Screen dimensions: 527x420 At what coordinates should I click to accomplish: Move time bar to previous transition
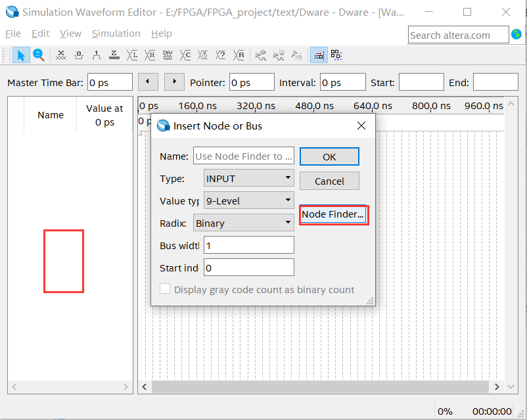(148, 82)
